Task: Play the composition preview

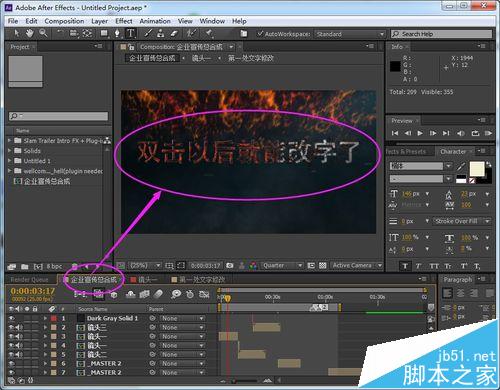Action: click(420, 133)
